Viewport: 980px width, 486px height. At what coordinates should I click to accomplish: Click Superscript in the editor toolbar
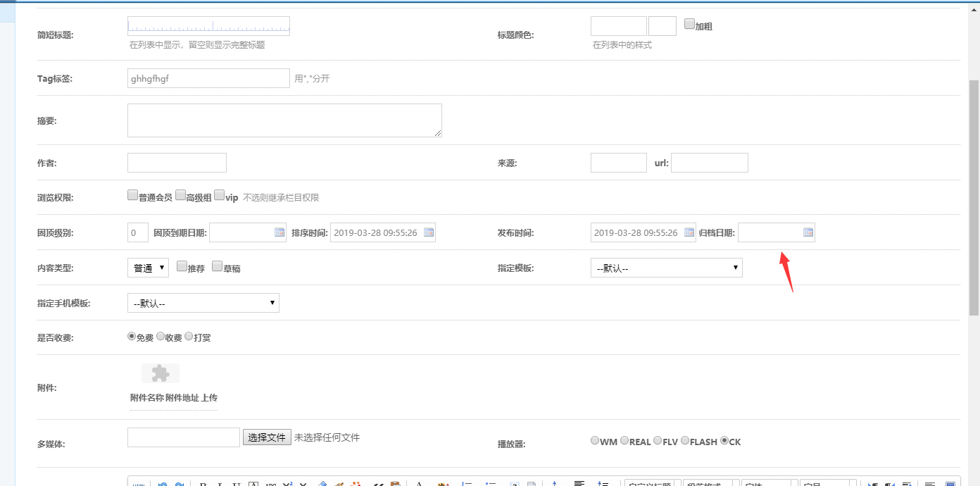(287, 485)
